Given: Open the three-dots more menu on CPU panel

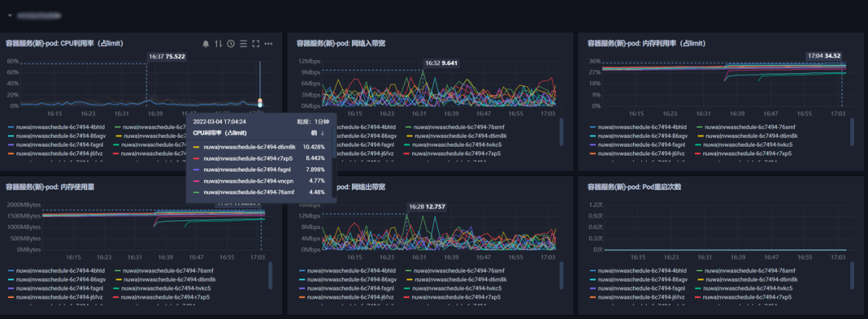Looking at the screenshot, I should 268,43.
